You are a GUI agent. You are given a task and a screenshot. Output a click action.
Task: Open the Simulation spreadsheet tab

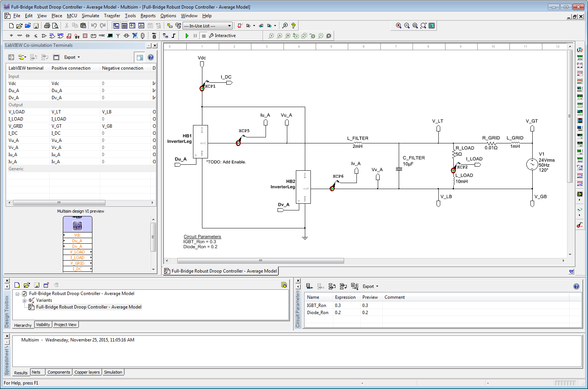point(113,372)
